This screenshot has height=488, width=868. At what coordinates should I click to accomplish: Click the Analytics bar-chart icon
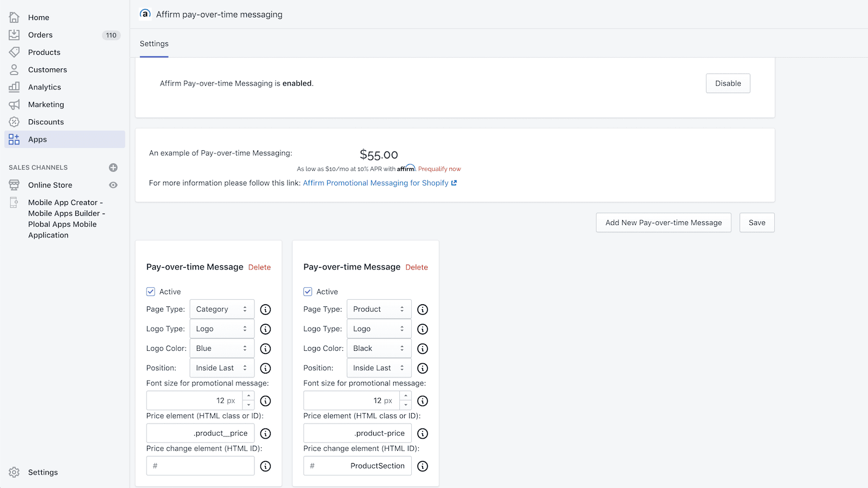pyautogui.click(x=14, y=87)
